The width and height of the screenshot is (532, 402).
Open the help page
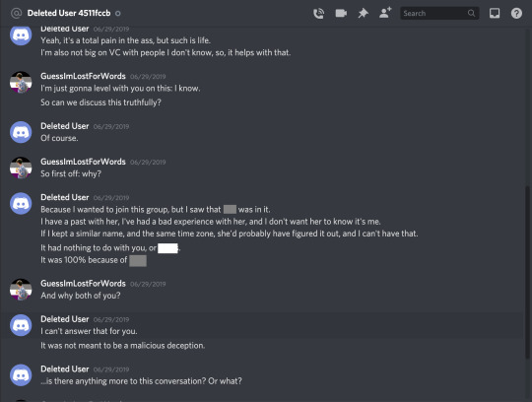516,13
